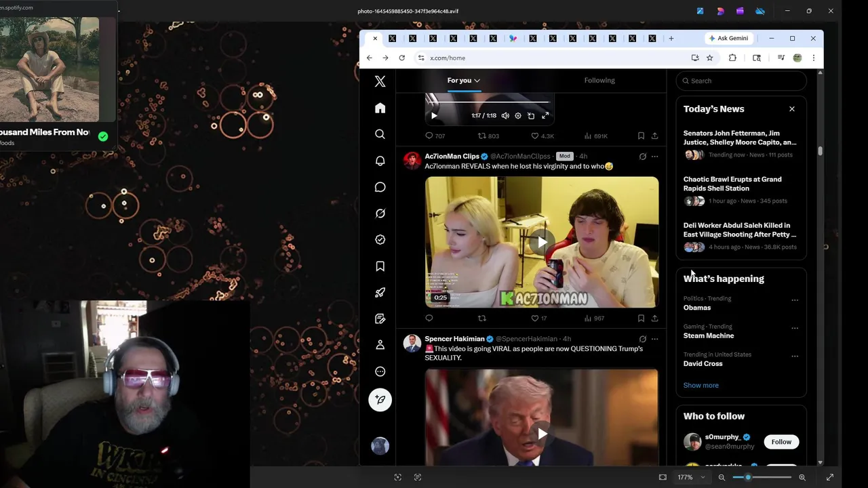Repost the Ac7ionMan Clips post
The width and height of the screenshot is (868, 488).
[482, 318]
